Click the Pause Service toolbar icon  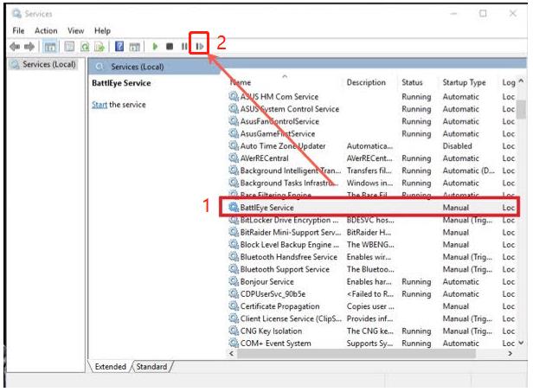pyautogui.click(x=184, y=46)
